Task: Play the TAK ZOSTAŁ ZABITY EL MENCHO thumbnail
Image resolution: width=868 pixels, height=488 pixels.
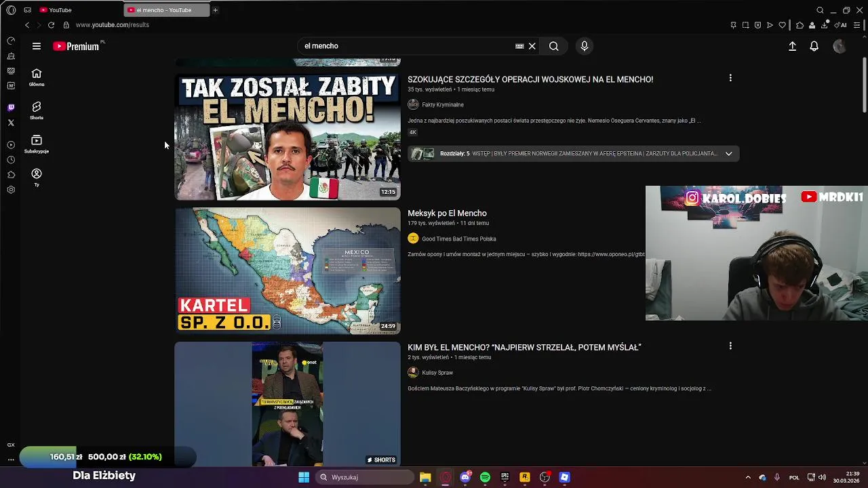Action: point(288,137)
